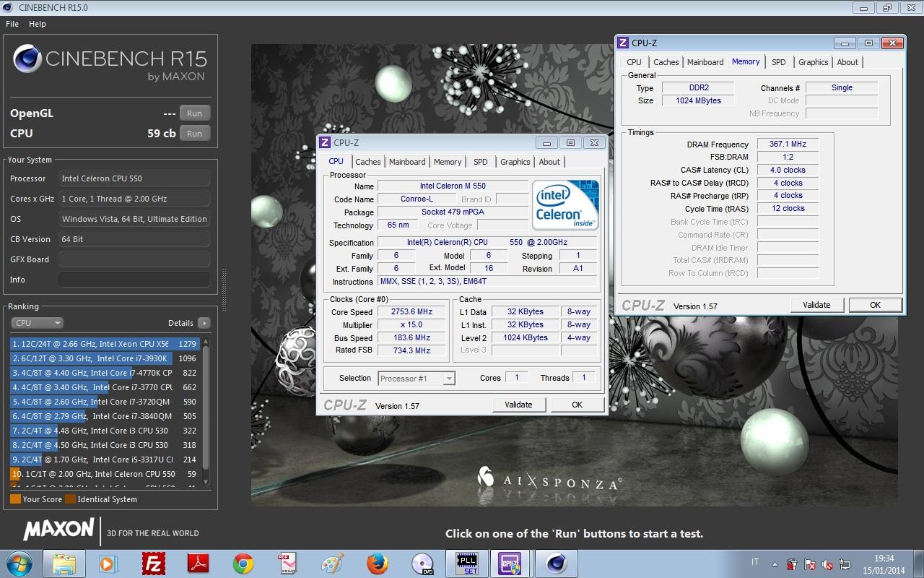
Task: Open the DVD disc application in the taskbar
Action: coord(422,564)
